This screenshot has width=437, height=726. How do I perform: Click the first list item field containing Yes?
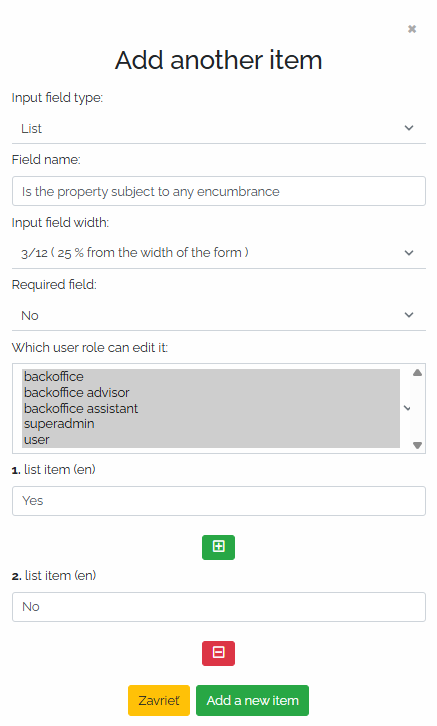218,501
